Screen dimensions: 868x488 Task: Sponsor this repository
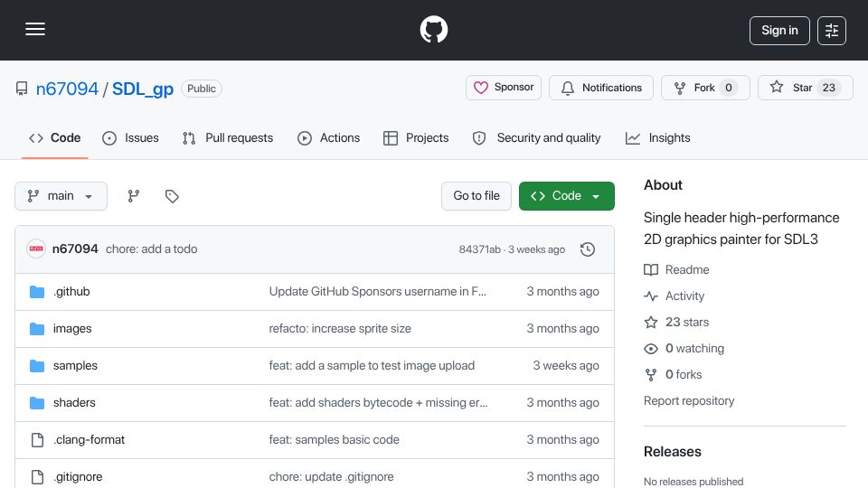504,88
